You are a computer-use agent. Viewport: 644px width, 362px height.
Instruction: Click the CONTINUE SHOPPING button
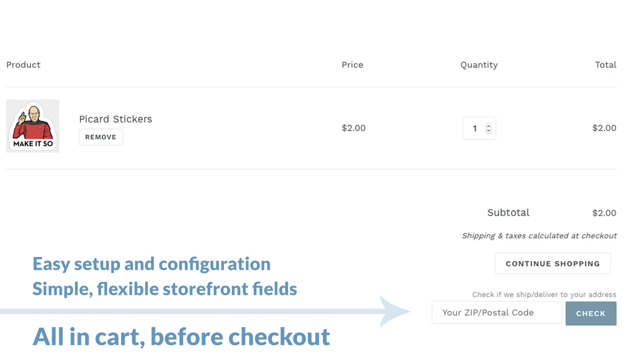pos(552,263)
